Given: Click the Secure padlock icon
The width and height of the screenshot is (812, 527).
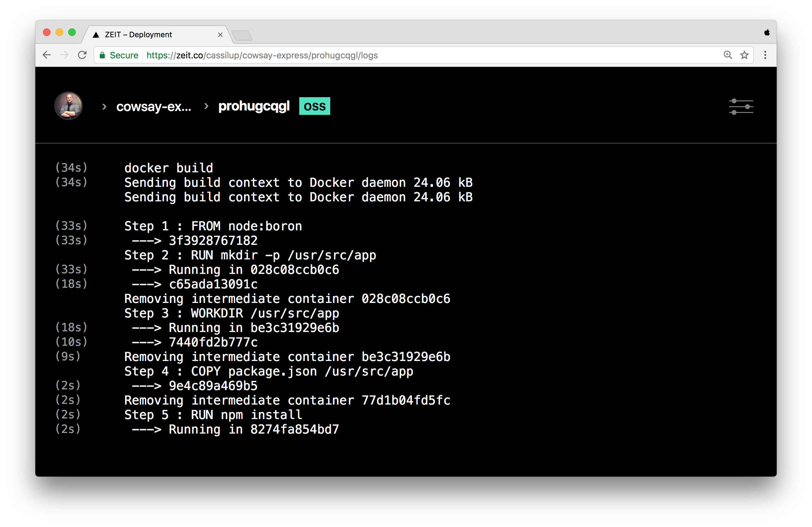Looking at the screenshot, I should pos(102,55).
